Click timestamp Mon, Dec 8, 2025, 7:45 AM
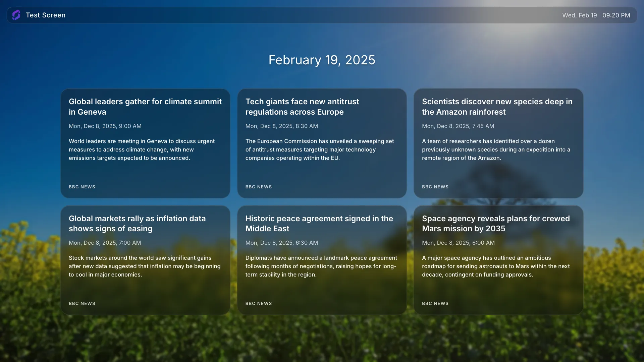The width and height of the screenshot is (644, 362). [458, 126]
